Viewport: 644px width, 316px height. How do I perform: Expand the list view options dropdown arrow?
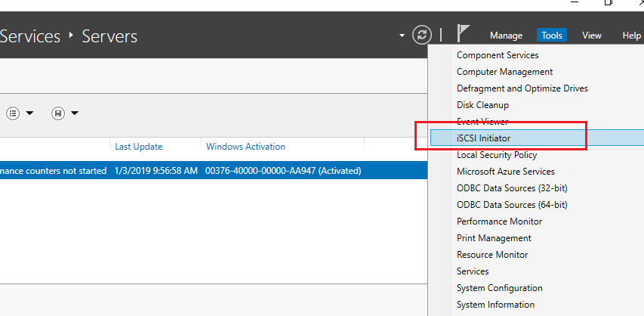30,113
